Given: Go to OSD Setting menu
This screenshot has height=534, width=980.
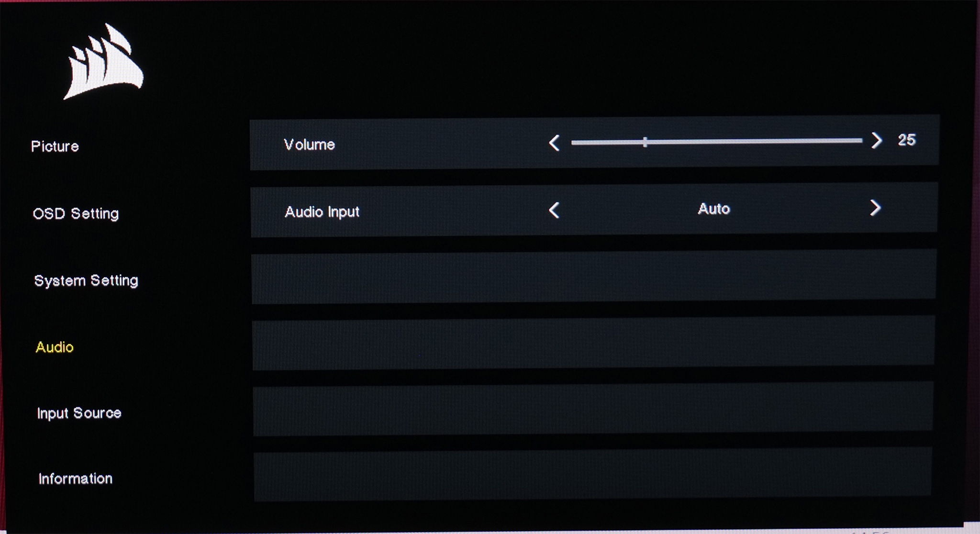Looking at the screenshot, I should (76, 213).
